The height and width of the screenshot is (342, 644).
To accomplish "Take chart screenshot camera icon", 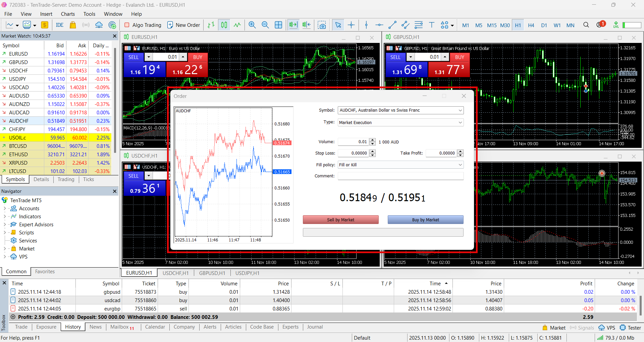I will pos(322,25).
